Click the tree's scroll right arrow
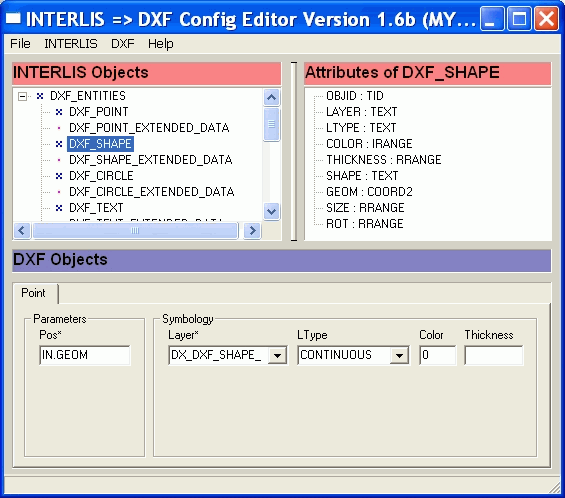565x498 pixels. click(x=252, y=230)
